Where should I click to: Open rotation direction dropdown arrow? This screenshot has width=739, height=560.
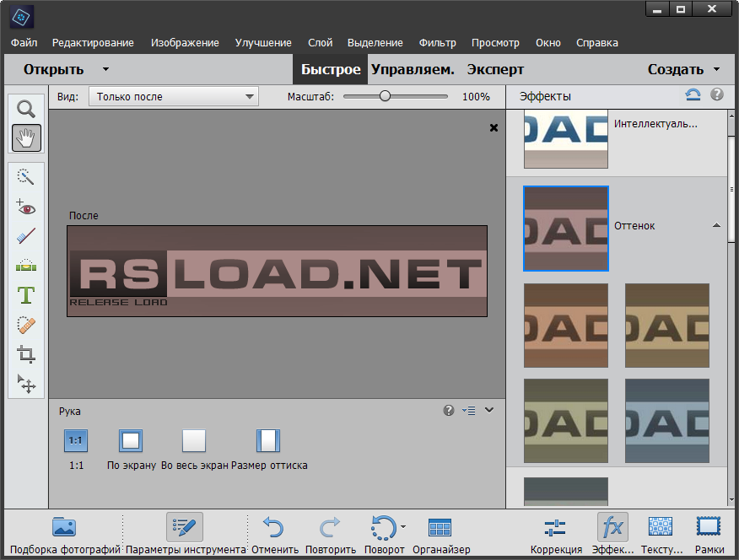click(x=403, y=527)
